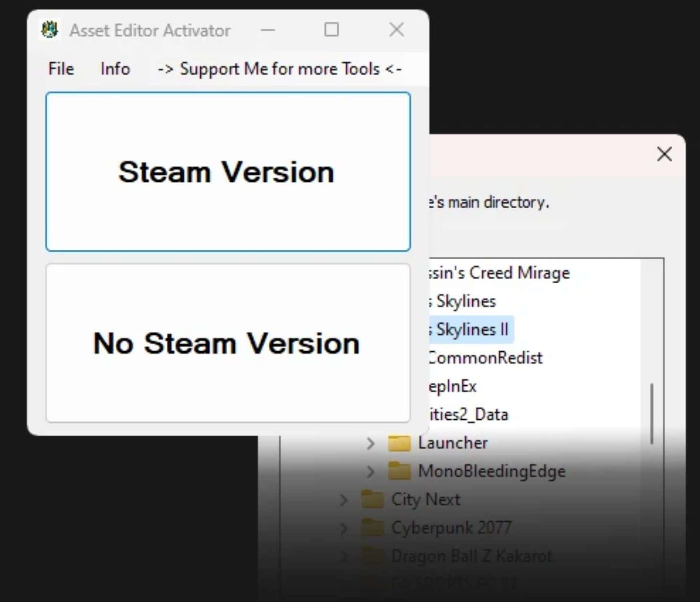Screen dimensions: 700x602
Task: Click the Asset Editor Activator app icon
Action: pyautogui.click(x=50, y=30)
